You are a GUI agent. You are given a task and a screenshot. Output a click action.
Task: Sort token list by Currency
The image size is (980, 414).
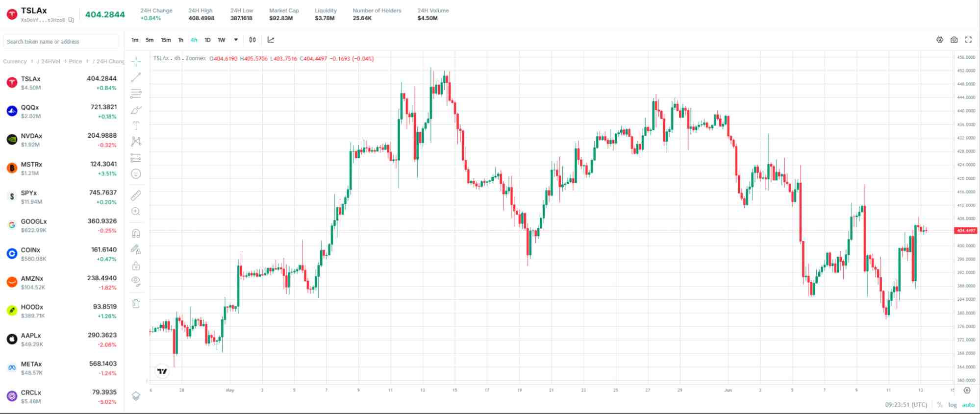click(18, 61)
